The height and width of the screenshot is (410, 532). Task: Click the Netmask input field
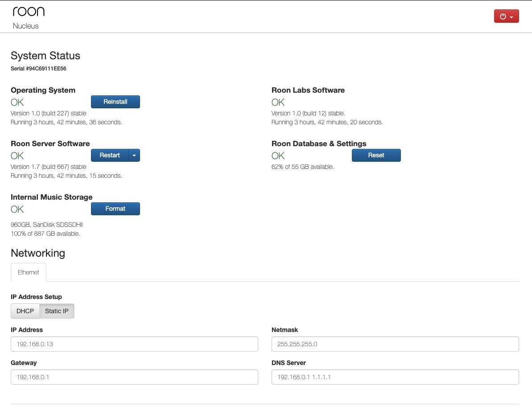(x=395, y=344)
